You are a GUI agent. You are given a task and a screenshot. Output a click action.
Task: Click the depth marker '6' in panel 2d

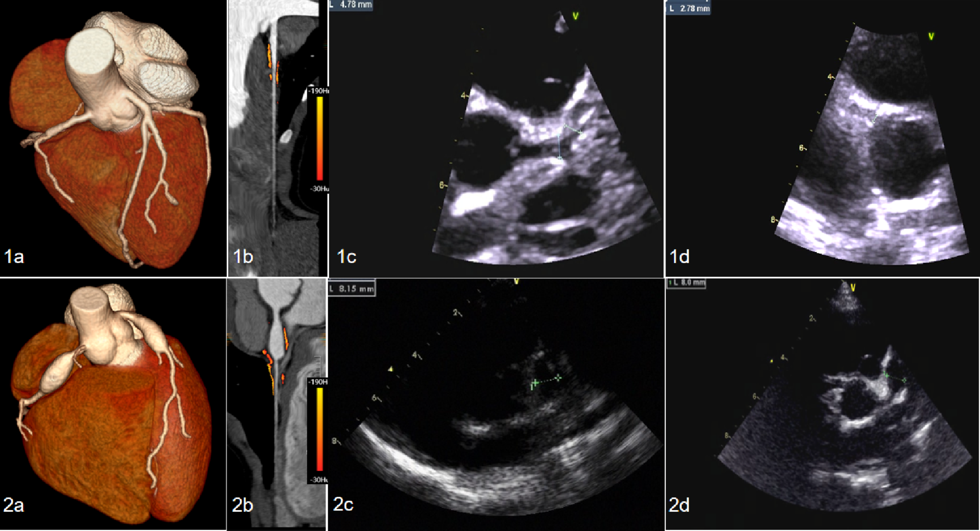755,397
